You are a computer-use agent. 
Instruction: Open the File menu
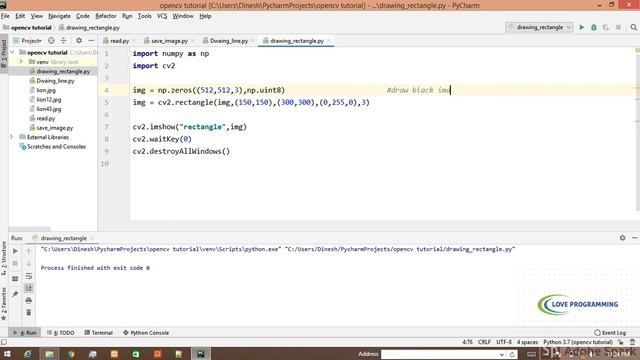(5, 16)
